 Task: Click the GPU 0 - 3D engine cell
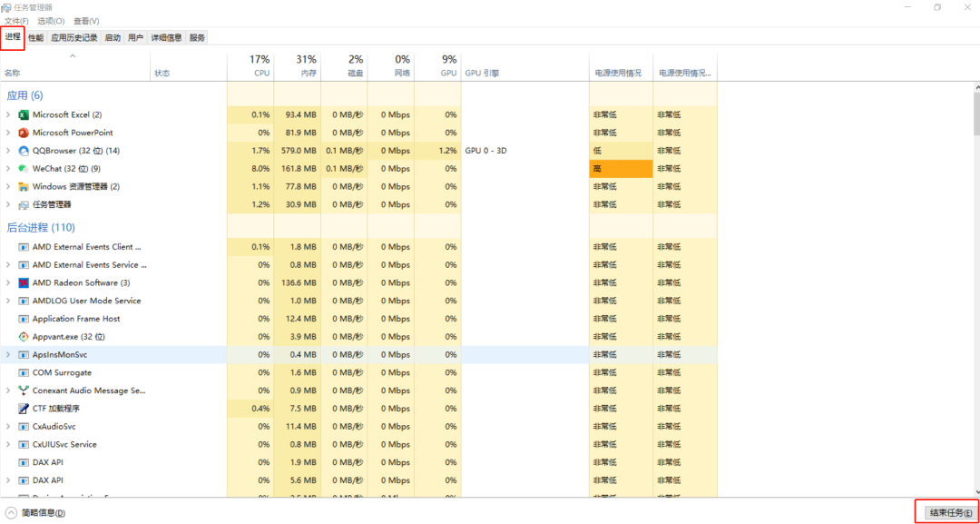point(525,151)
